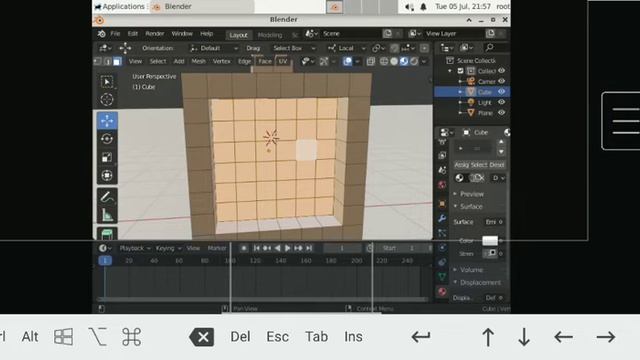Viewport: 640px width, 360px height.
Task: Toggle viewport overlays on or off
Action: click(348, 61)
